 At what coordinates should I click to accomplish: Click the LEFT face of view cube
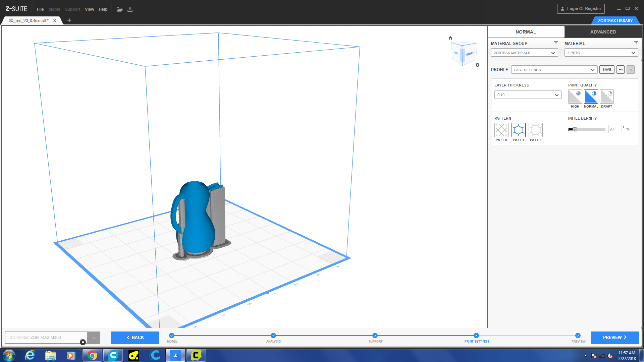tap(457, 53)
